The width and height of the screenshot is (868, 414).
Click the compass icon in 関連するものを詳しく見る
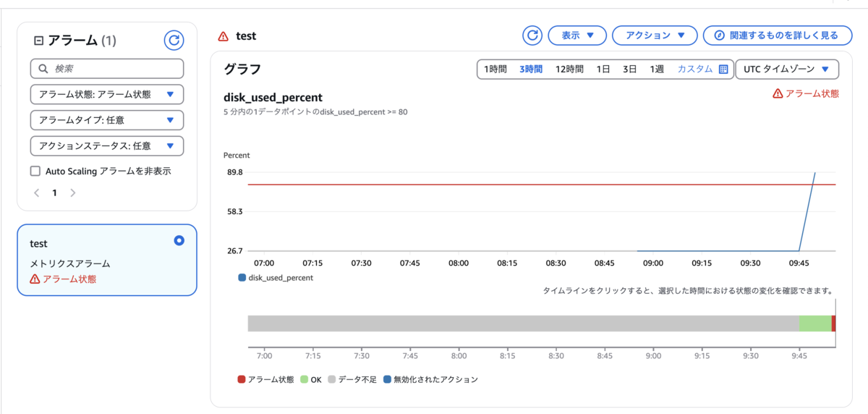(x=719, y=35)
